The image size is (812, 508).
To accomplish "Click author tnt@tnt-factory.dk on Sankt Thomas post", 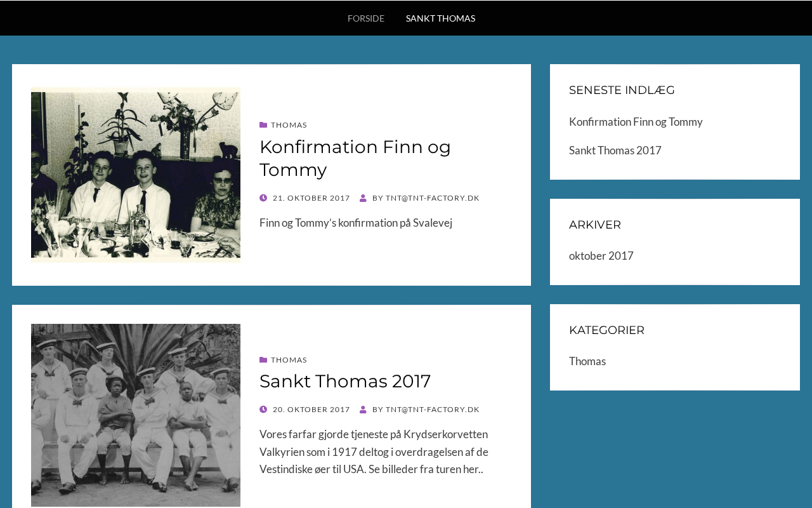I will click(x=433, y=410).
